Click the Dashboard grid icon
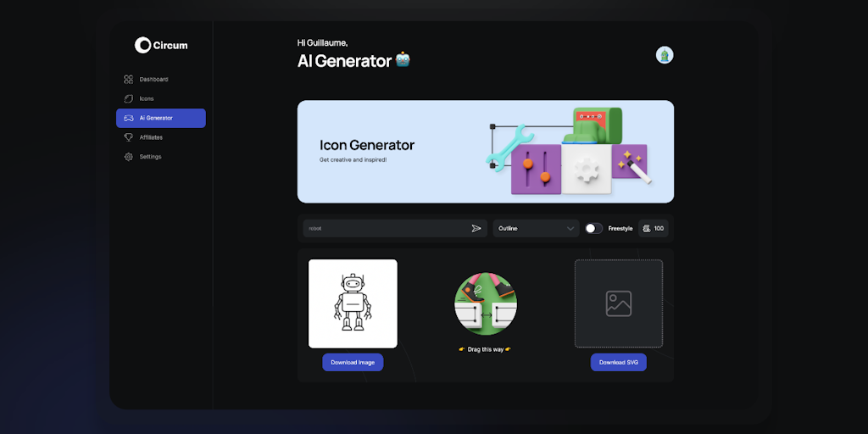This screenshot has height=434, width=868. (x=129, y=79)
